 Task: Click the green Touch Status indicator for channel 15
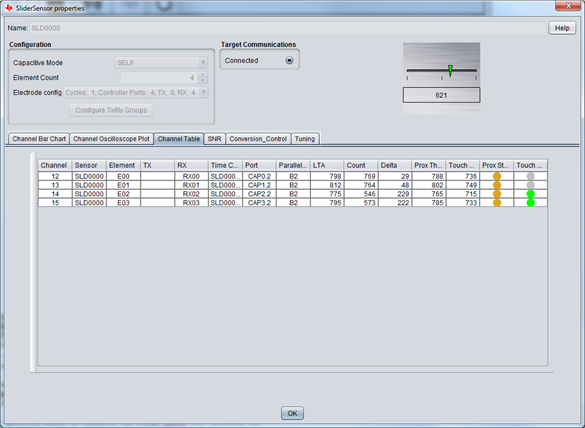click(x=531, y=203)
